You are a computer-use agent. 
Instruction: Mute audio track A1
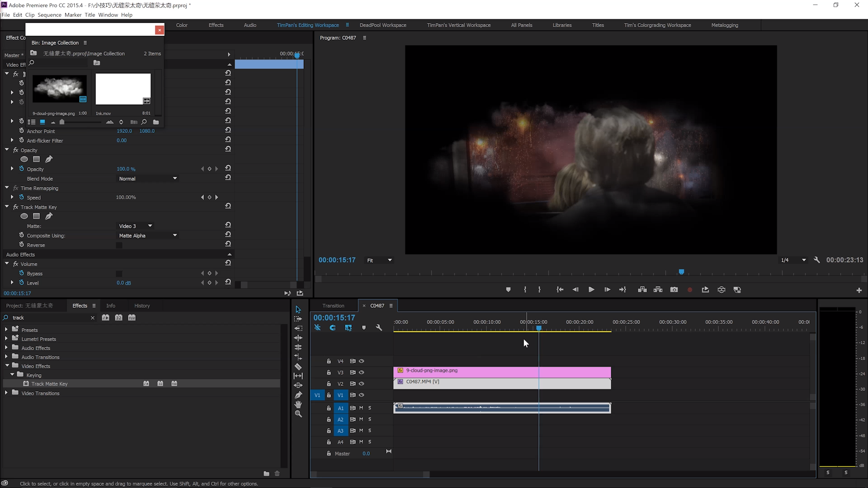click(361, 408)
